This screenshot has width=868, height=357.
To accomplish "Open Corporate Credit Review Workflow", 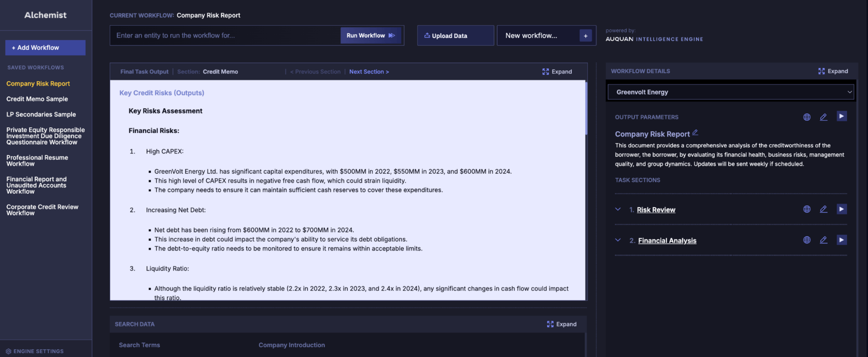I will [43, 210].
